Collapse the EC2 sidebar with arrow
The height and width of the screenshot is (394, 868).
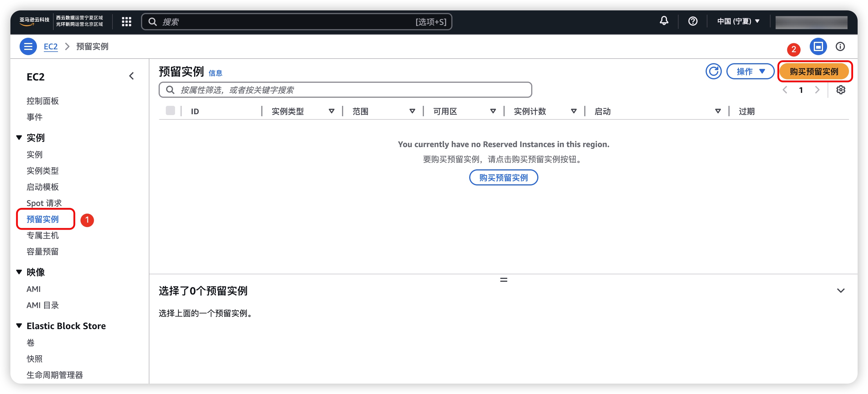tap(131, 76)
